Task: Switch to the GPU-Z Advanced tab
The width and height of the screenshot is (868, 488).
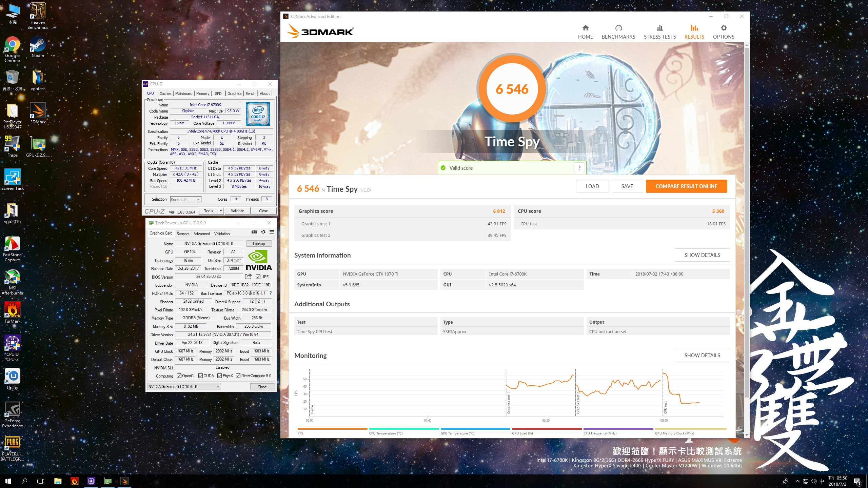Action: tap(202, 233)
